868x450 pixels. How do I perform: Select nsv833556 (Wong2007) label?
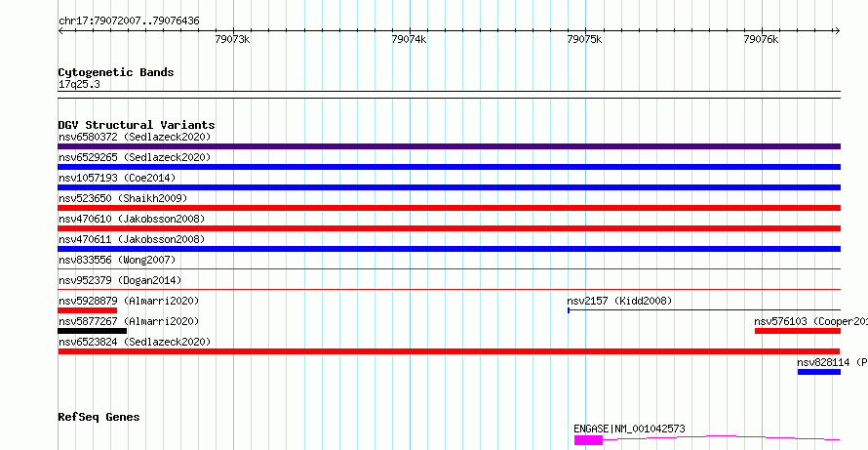117,260
